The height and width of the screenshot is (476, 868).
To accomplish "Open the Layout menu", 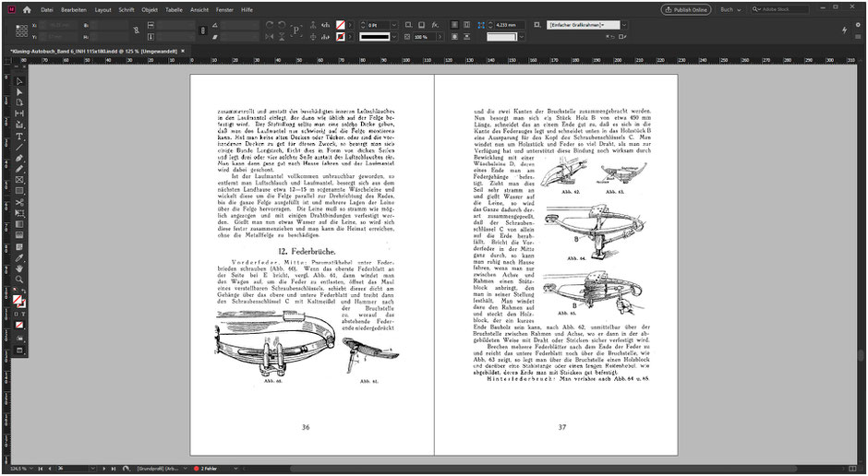I will pos(103,10).
